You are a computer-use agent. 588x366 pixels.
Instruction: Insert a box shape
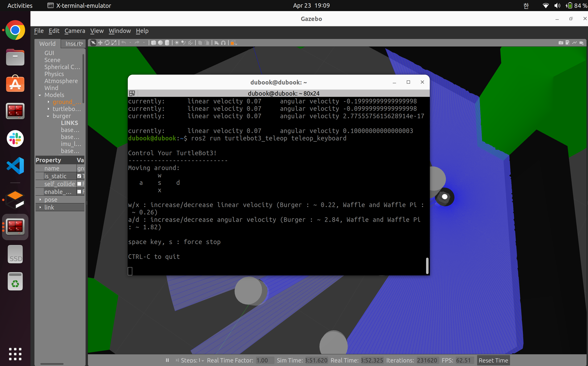click(153, 43)
